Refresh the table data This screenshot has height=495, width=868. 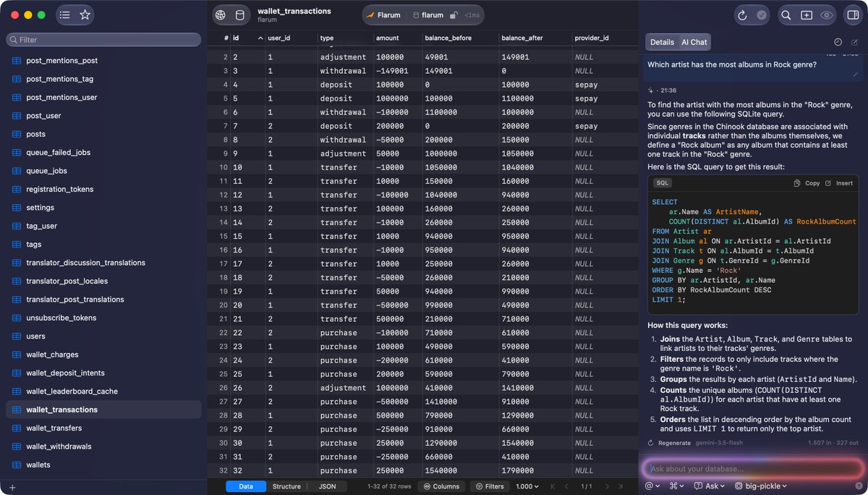click(742, 14)
